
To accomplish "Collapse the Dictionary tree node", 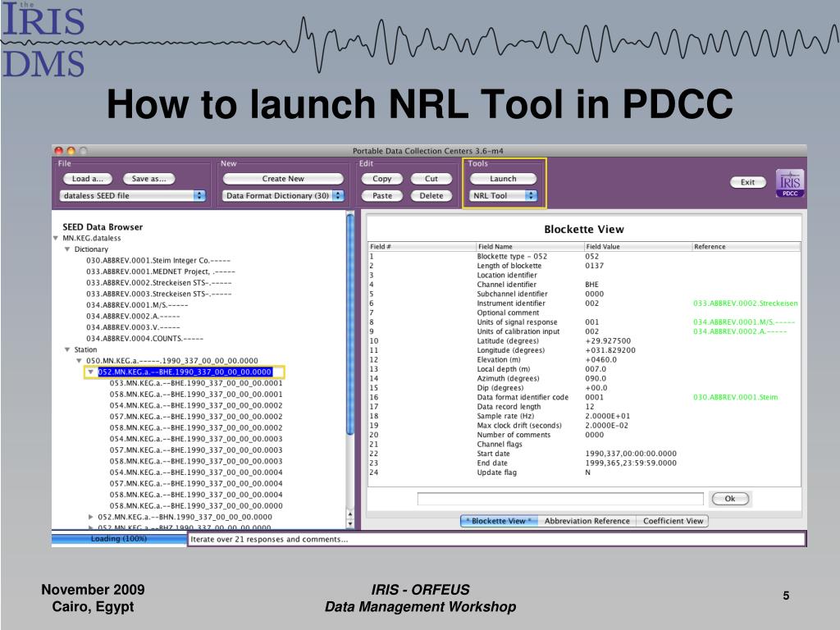I will [x=67, y=249].
